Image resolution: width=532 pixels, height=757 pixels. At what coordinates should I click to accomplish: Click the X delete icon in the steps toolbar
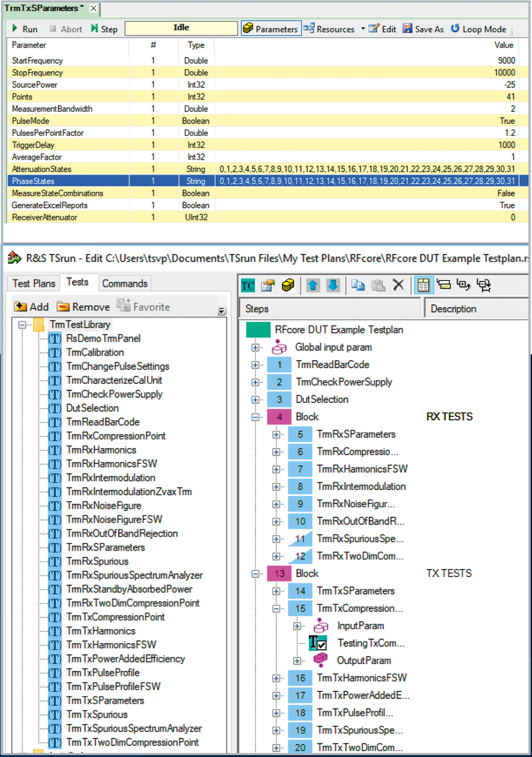398,285
